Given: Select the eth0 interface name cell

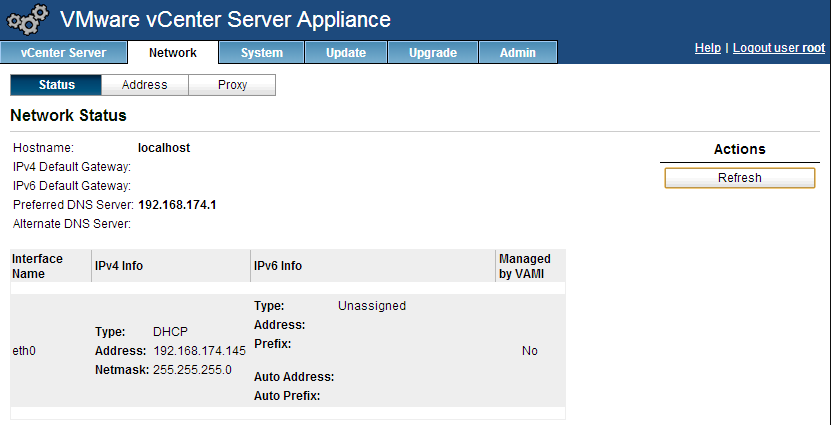Looking at the screenshot, I should (x=24, y=351).
